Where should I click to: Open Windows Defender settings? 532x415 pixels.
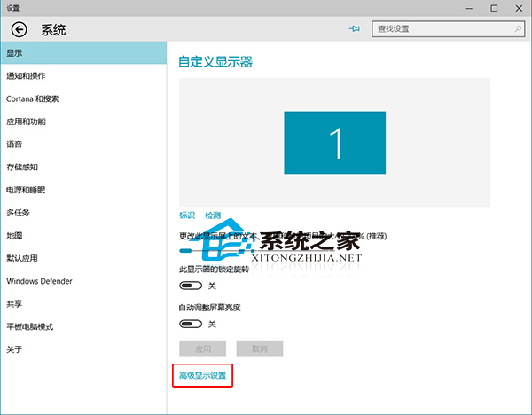[x=83, y=281]
